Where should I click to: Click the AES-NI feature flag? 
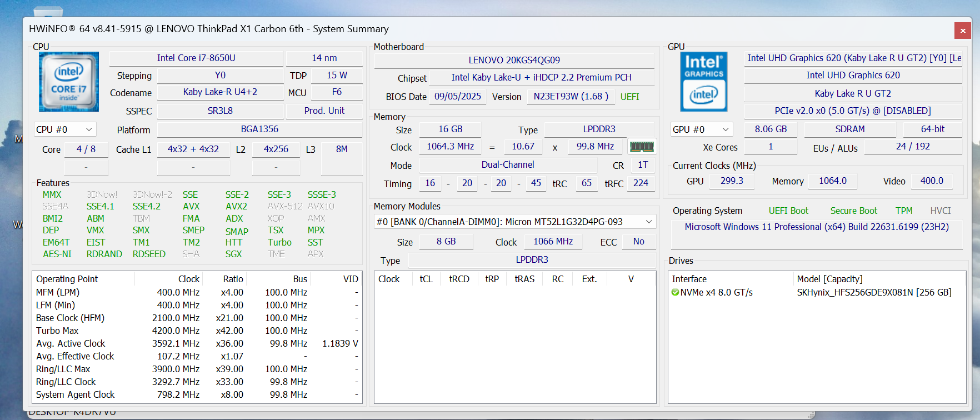click(57, 254)
